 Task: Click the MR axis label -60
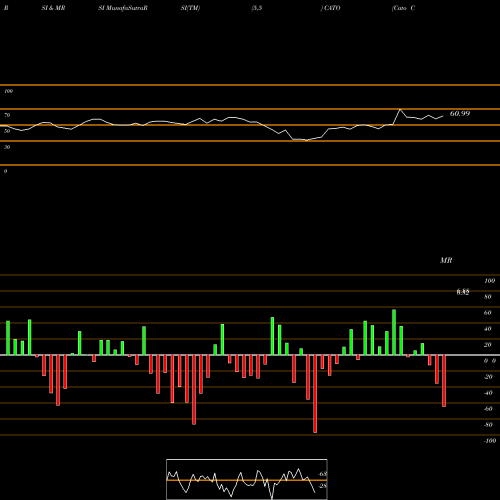click(x=488, y=409)
